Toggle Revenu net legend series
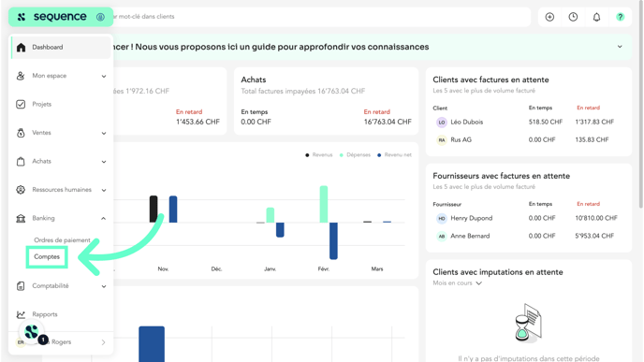Screen dimensions: 644x362 tap(394, 154)
